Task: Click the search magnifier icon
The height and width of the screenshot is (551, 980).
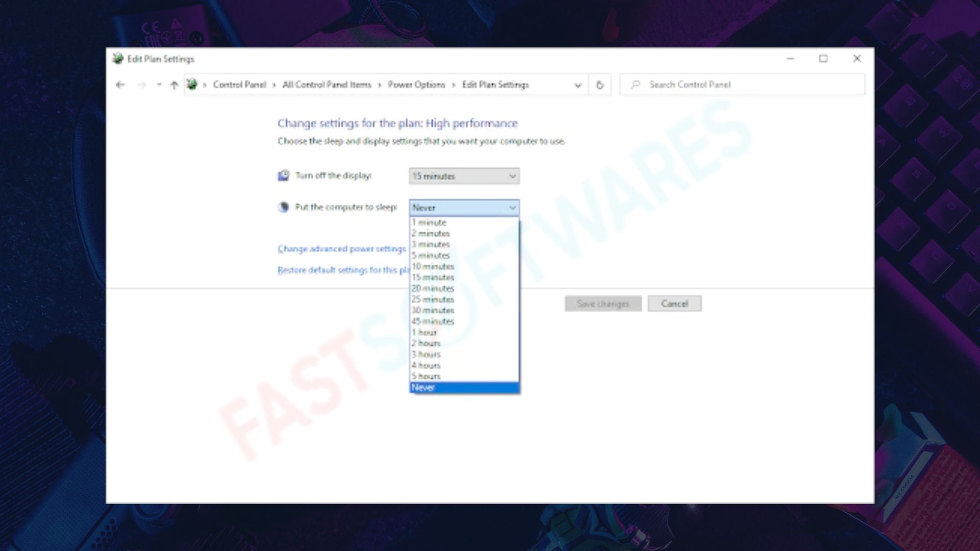Action: coord(635,85)
